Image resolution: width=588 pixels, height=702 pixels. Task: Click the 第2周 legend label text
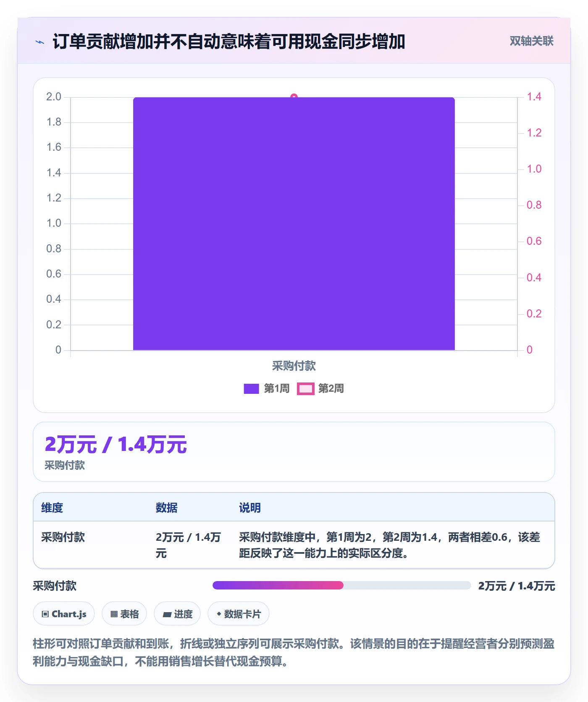[331, 389]
